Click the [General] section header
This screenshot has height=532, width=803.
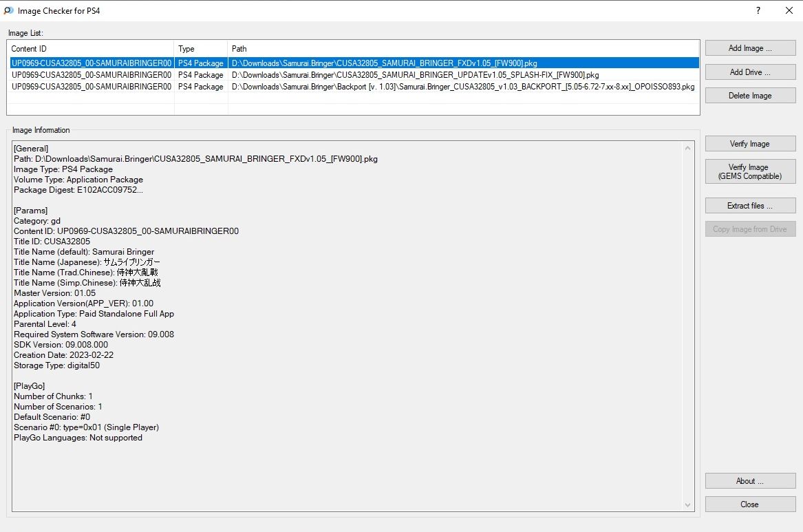point(31,149)
